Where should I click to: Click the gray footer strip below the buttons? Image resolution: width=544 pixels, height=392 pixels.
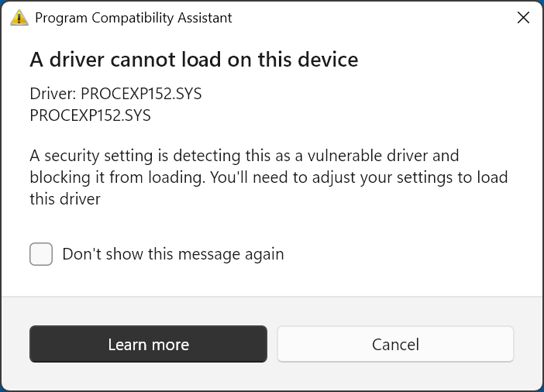271,378
